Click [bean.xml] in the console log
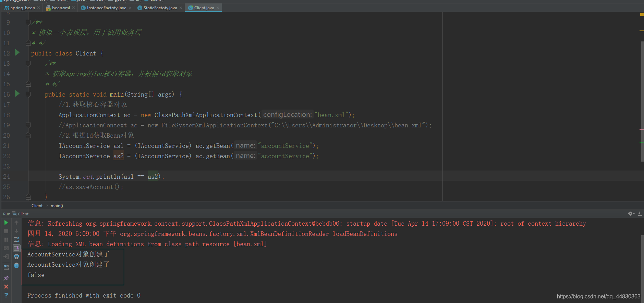Viewport: 644px width, 303px height. tap(250, 244)
